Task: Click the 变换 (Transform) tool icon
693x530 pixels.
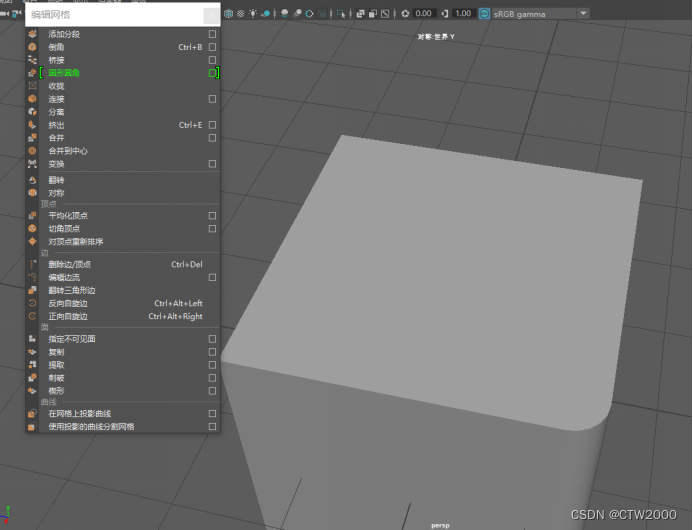Action: [32, 164]
